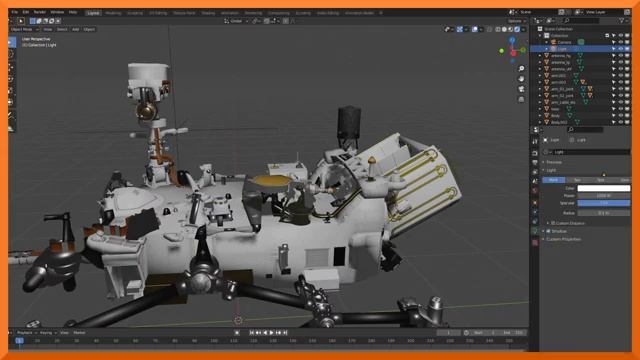Toggle the camera view icon
Screen dimensions: 640x360
tap(521, 89)
